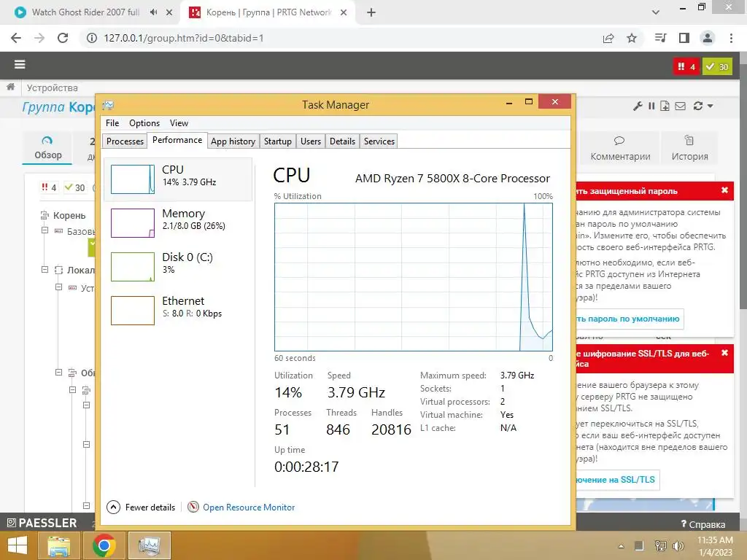Dismiss the SSL/TLS encryption warning with its X

724,353
